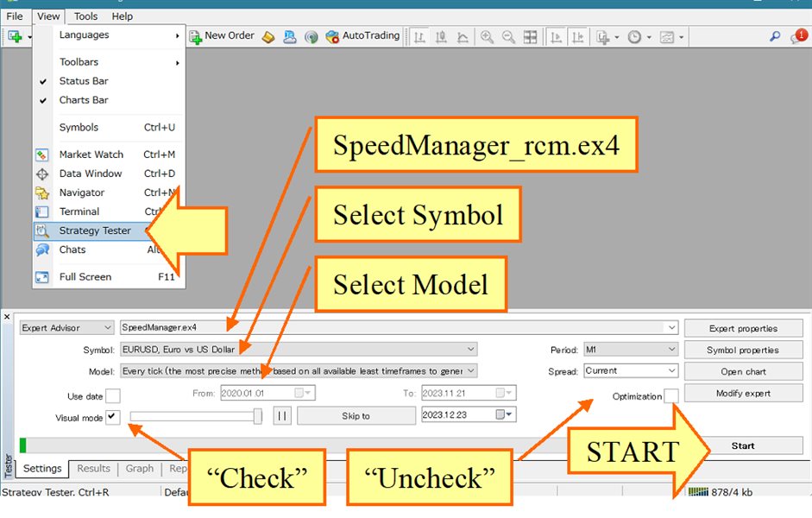
Task: Toggle chart auto scroll icon
Action: (557, 37)
